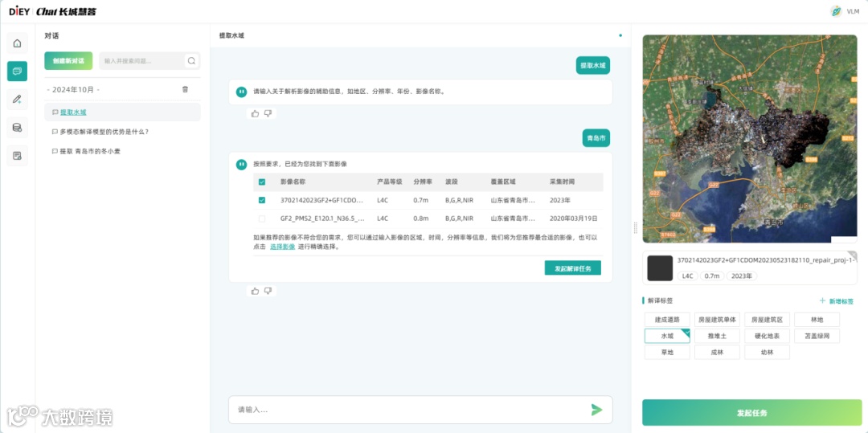The width and height of the screenshot is (868, 433).
Task: Toggle the 苫盖绿网 label tag
Action: pos(817,336)
